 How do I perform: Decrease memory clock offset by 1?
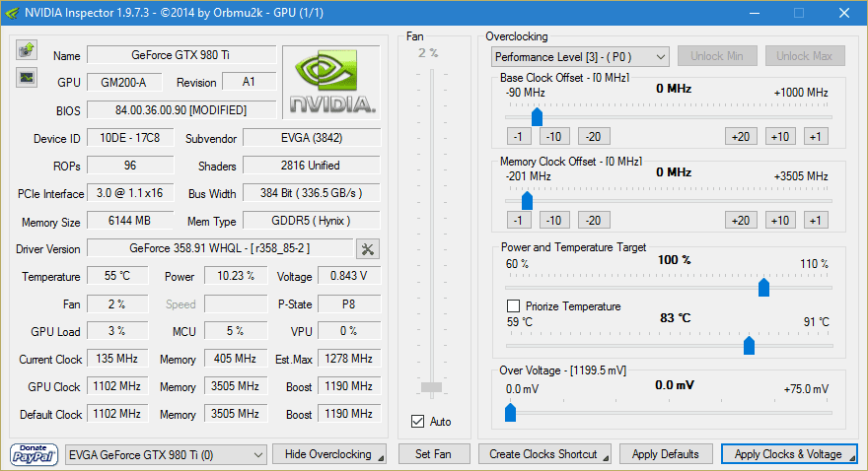click(x=519, y=221)
